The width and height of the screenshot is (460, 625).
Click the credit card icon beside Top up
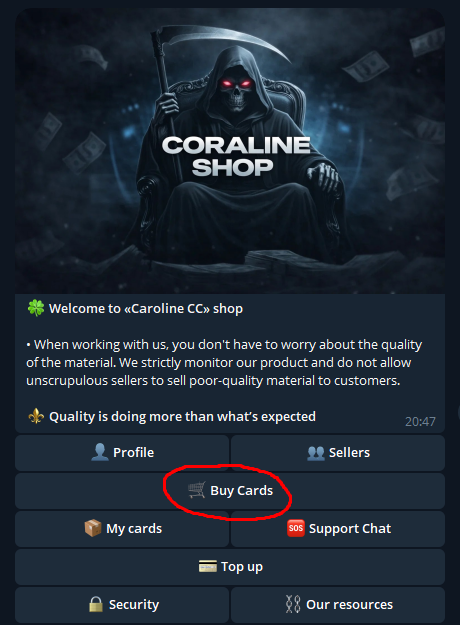208,566
